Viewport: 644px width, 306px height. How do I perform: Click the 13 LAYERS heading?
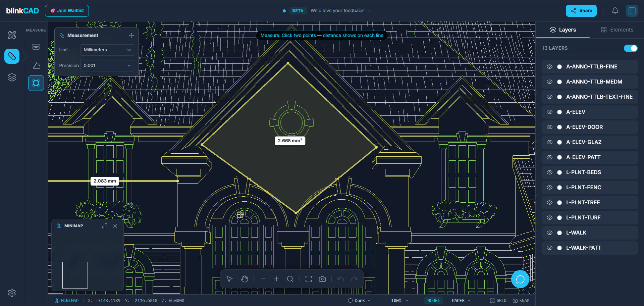tap(555, 48)
